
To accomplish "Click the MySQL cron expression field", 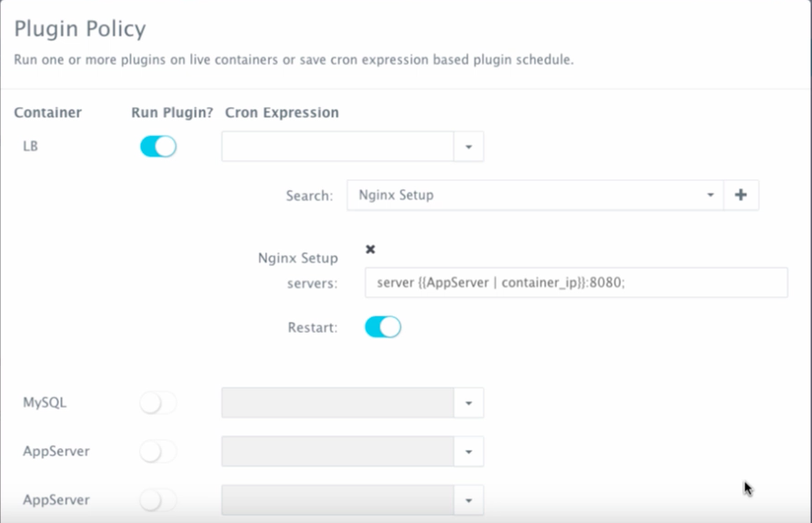I will 337,402.
